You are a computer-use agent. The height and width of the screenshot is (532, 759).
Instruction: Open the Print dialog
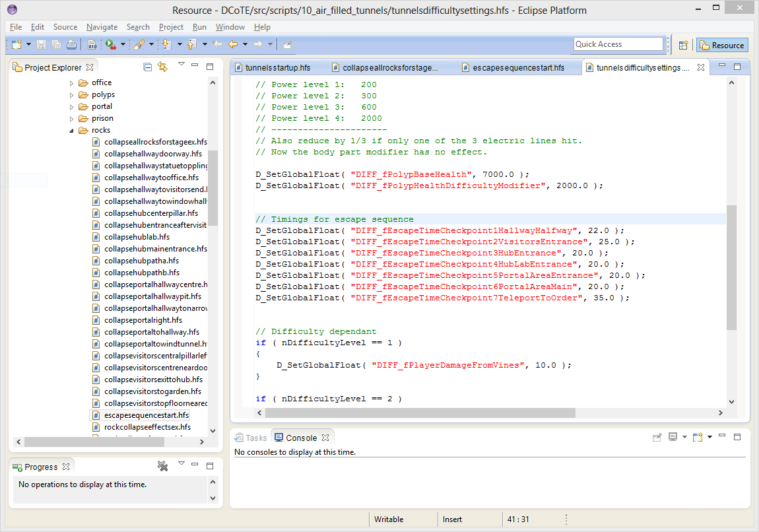71,44
